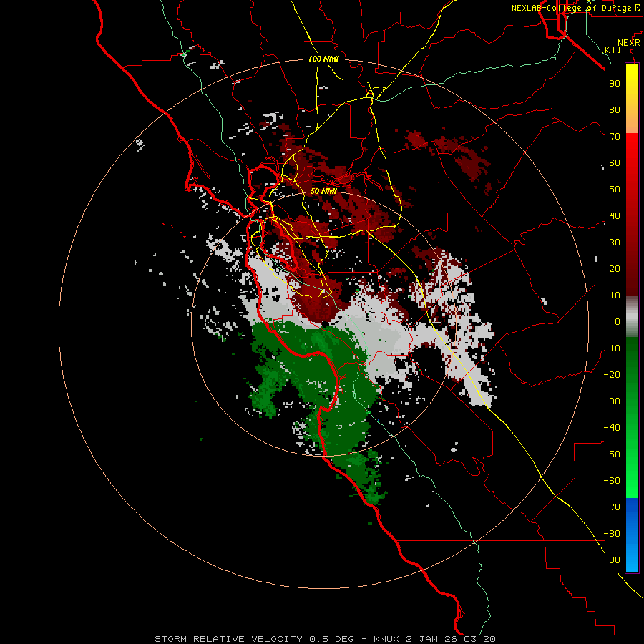Click the positive "10" scale value
644x644 pixels.
click(x=615, y=296)
